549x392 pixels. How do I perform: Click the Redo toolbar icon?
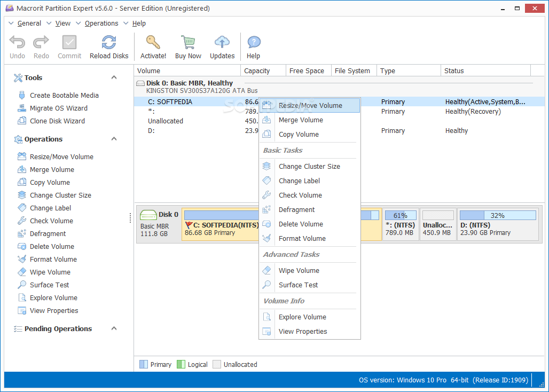coord(41,43)
